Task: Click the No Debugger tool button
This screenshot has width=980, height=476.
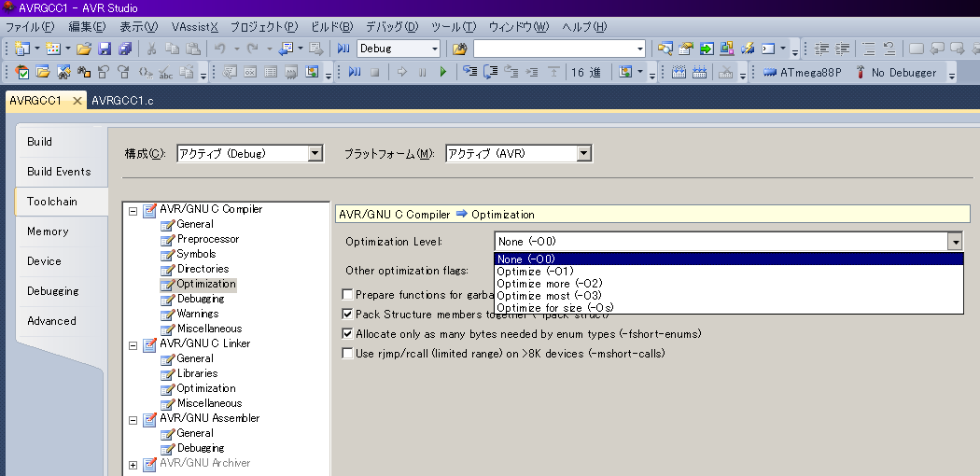Action: pos(896,73)
